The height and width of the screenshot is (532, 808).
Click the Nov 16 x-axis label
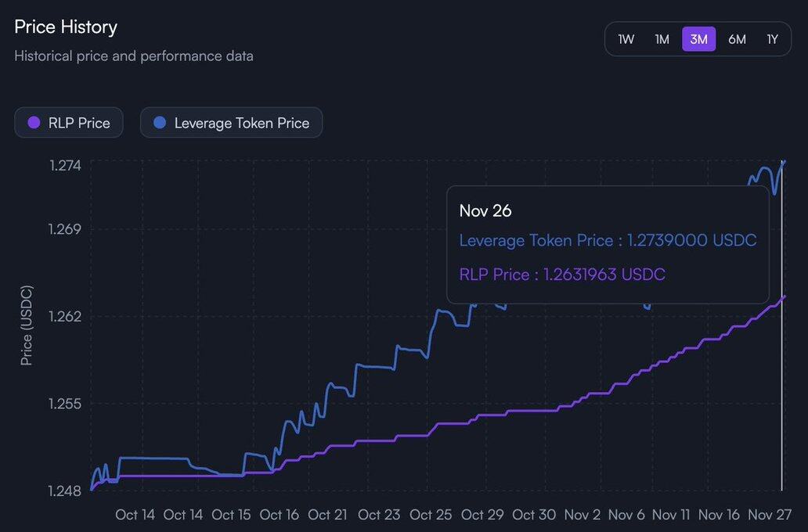click(719, 515)
